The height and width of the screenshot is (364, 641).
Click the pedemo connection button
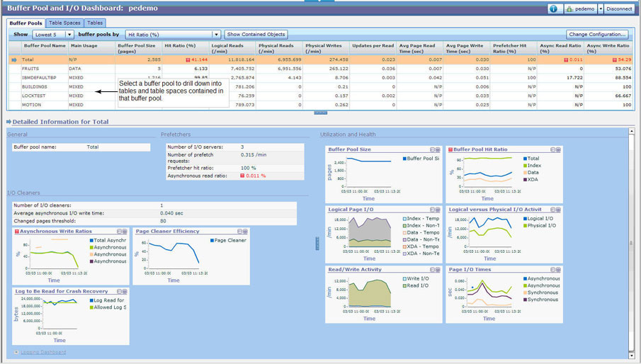pos(581,8)
